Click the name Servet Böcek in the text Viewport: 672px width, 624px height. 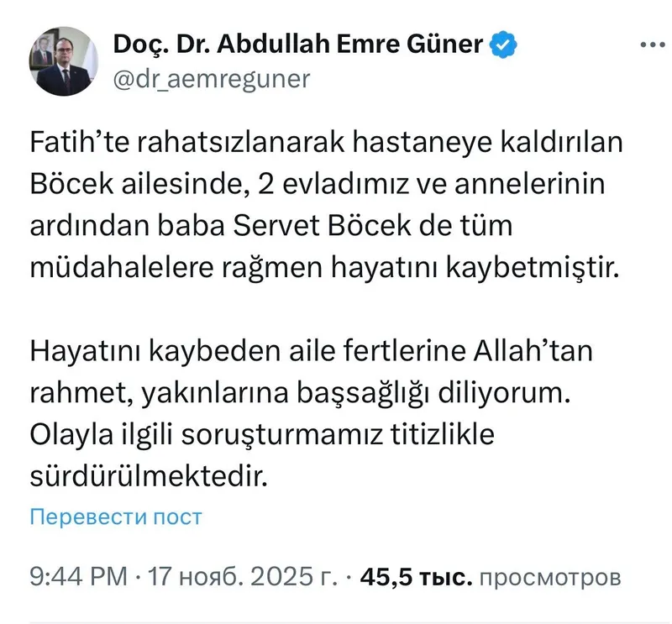[x=322, y=225]
